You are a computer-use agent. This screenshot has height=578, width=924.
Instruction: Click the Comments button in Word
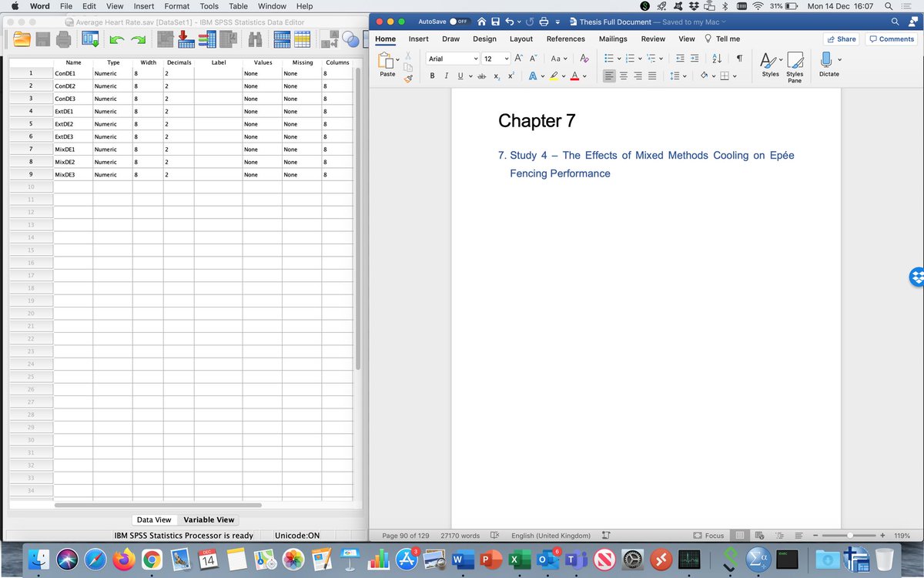pos(892,39)
